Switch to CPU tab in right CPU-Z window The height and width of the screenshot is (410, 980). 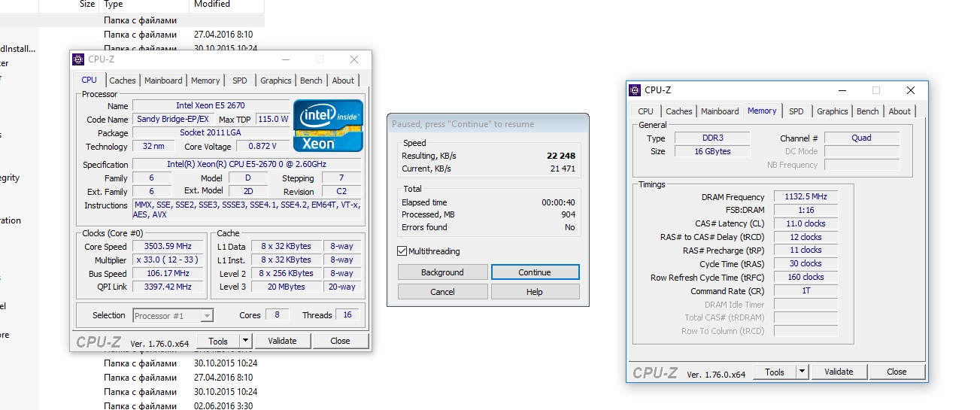(645, 111)
